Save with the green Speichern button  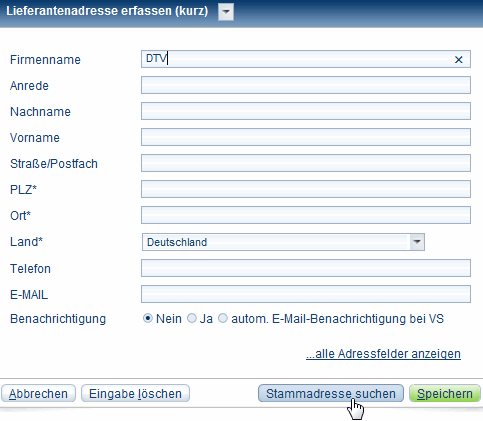[445, 394]
